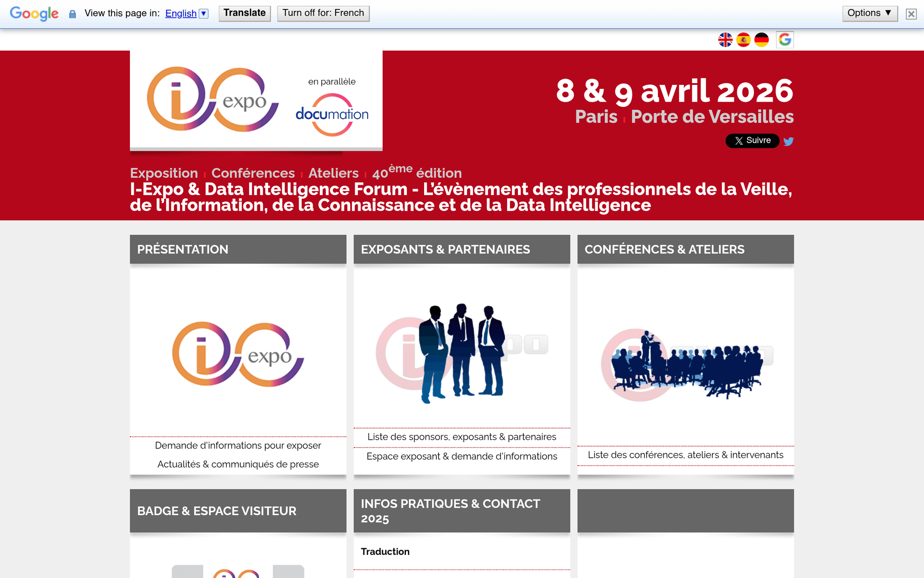Open INFOS PRATIQUES & CONTACT 2025 header

pos(462,511)
